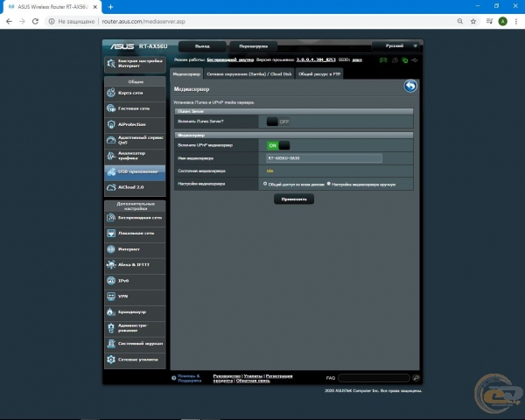Click the guest users status icon
The image size is (525, 420).
[x=395, y=60]
